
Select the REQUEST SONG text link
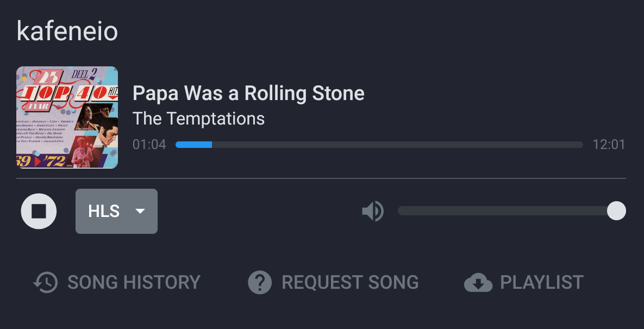(x=350, y=282)
